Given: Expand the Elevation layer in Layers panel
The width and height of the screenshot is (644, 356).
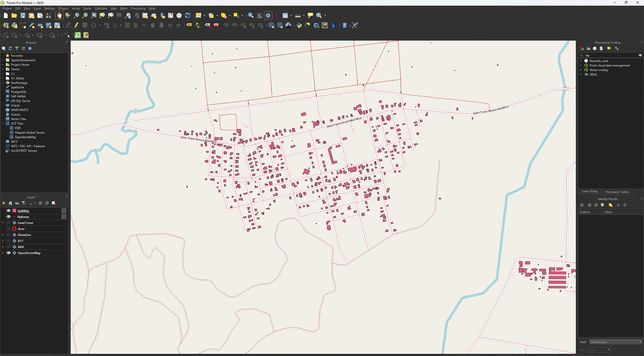Looking at the screenshot, I should point(3,235).
